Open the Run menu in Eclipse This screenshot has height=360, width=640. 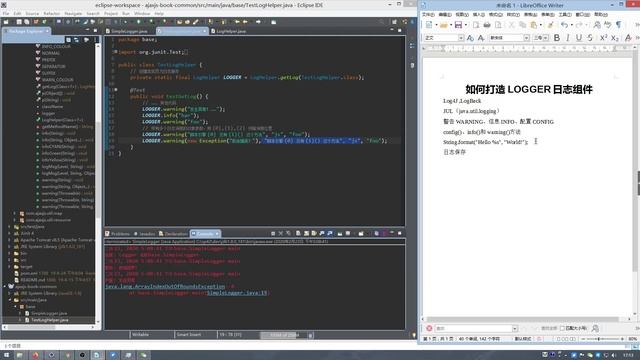(x=126, y=13)
